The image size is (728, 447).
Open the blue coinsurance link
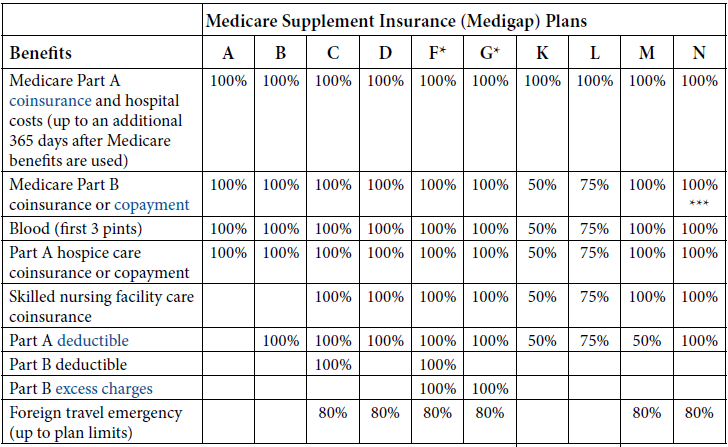point(50,101)
